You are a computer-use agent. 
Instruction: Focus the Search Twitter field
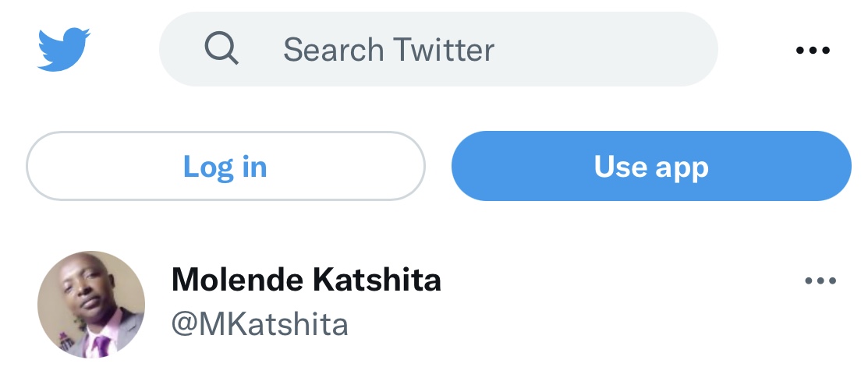point(438,49)
